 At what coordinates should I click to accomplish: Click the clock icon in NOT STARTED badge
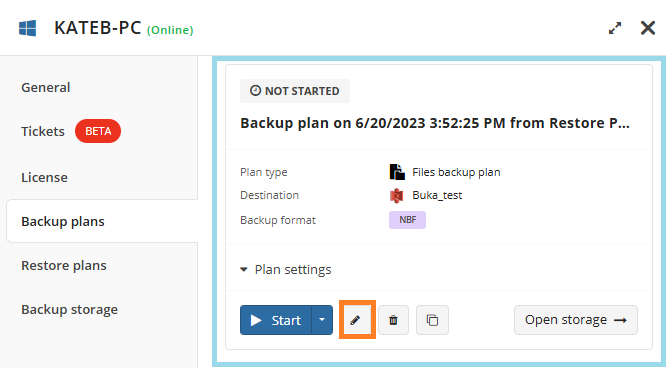pyautogui.click(x=255, y=91)
